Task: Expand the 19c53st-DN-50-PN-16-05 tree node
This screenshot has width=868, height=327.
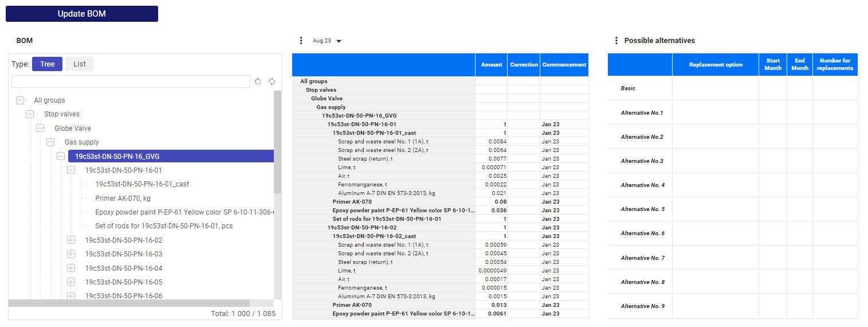Action: (71, 282)
